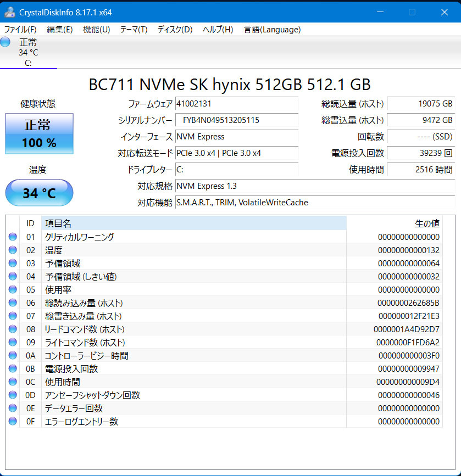The height and width of the screenshot is (476, 461).
Task: Open the 言語(Language) menu
Action: 273,30
